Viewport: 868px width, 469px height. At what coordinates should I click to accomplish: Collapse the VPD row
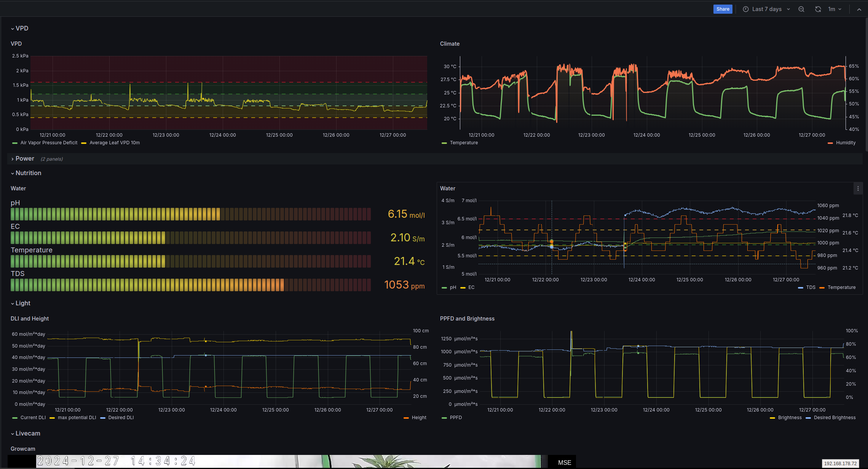tap(19, 28)
